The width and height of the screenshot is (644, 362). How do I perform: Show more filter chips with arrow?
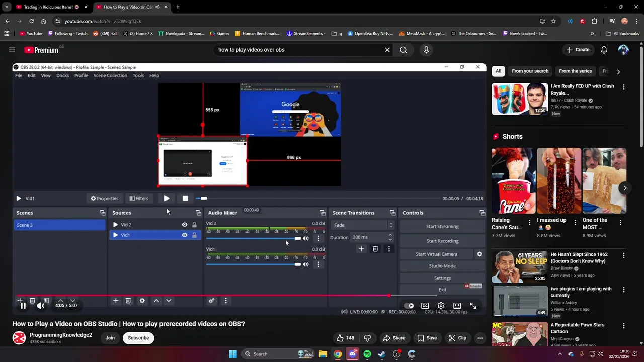coord(618,71)
